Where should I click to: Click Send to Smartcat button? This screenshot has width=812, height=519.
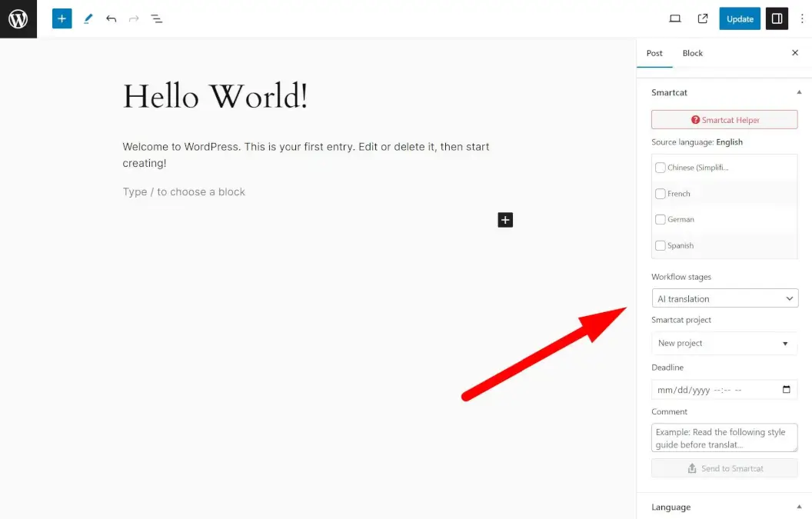pyautogui.click(x=724, y=468)
